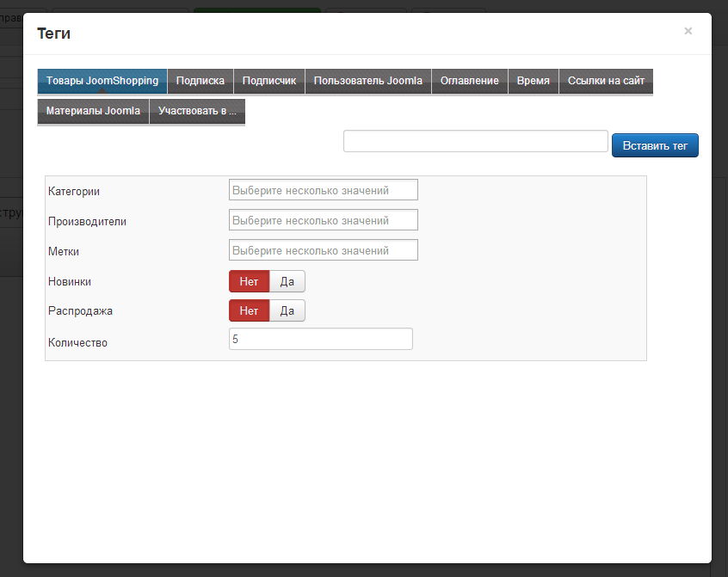Click the Вставить тег button
Viewport: 728px width, 577px height.
tap(655, 145)
